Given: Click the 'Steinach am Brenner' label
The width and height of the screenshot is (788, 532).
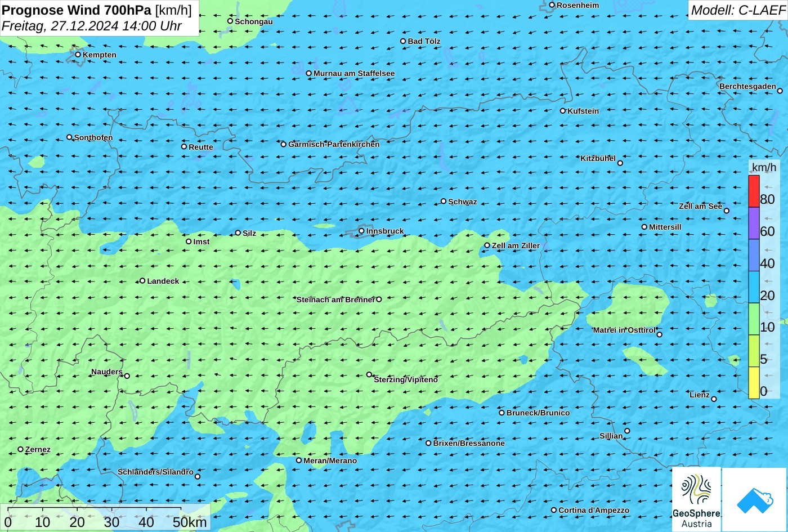Looking at the screenshot, I should click(x=335, y=299).
